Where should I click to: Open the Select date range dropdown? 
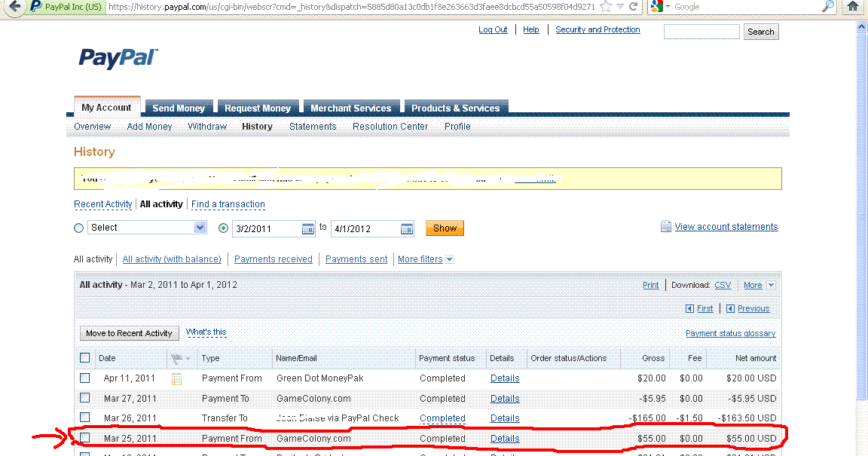pos(147,227)
